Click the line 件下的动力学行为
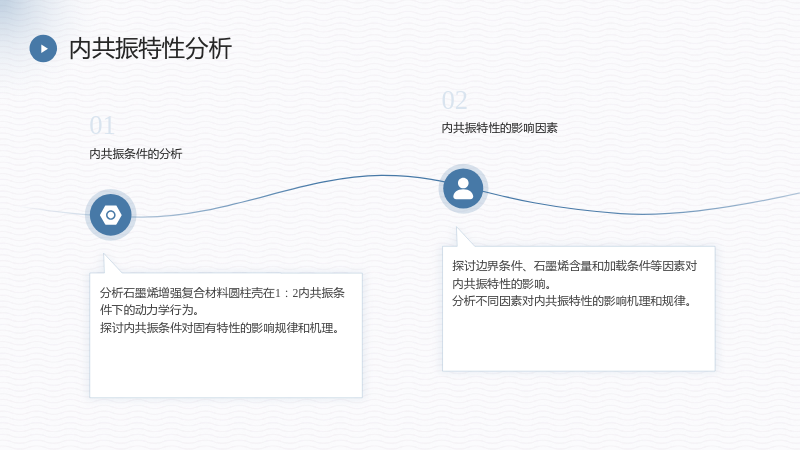 pyautogui.click(x=149, y=310)
